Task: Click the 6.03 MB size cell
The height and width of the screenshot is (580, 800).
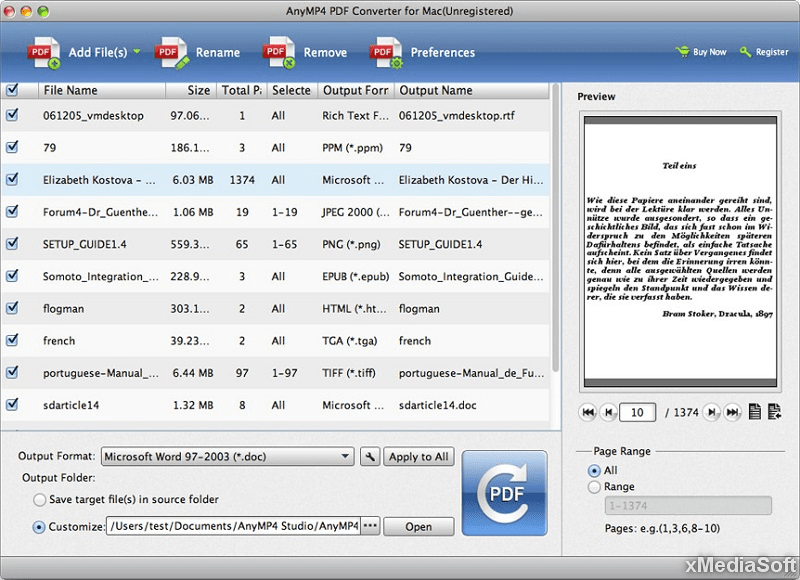Action: pos(193,180)
